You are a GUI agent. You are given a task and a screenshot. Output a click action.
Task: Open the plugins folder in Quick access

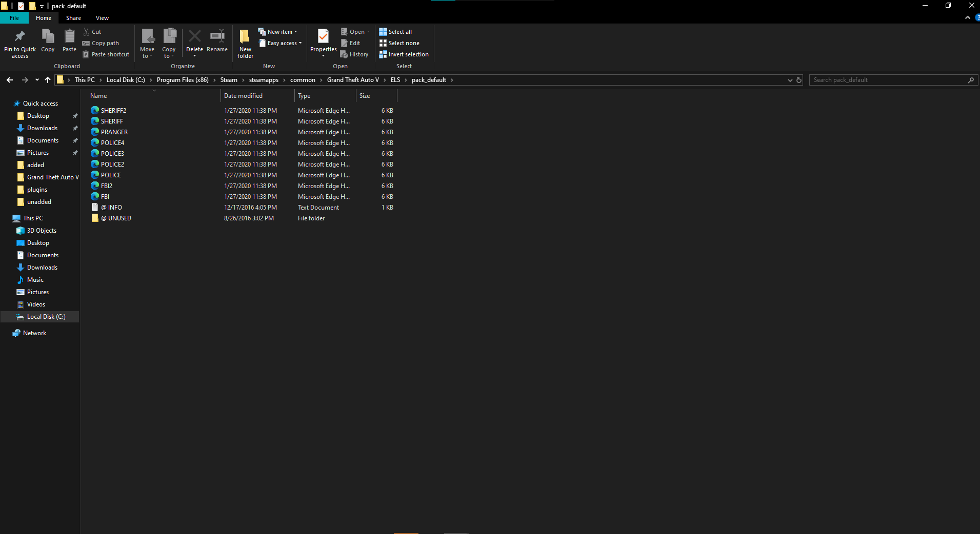click(37, 190)
